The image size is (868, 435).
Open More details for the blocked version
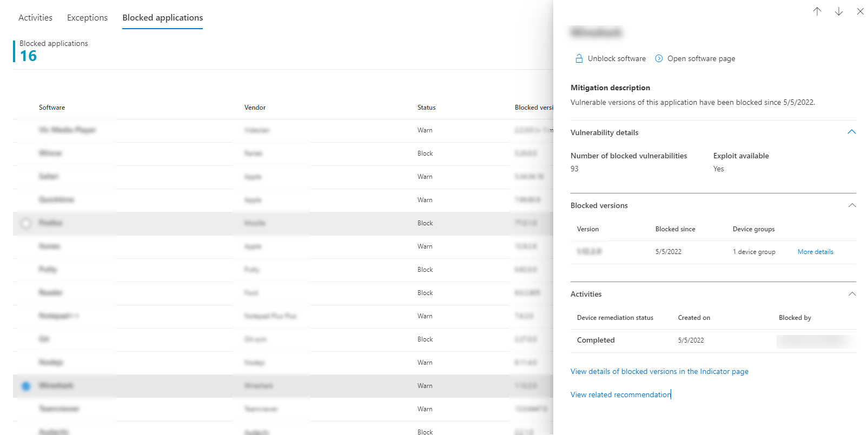click(815, 252)
